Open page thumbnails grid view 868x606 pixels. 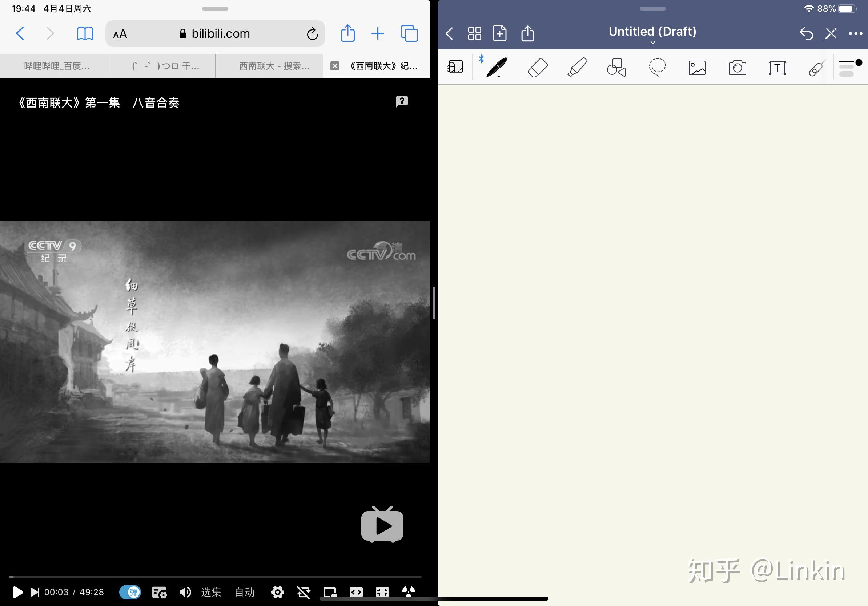tap(474, 33)
